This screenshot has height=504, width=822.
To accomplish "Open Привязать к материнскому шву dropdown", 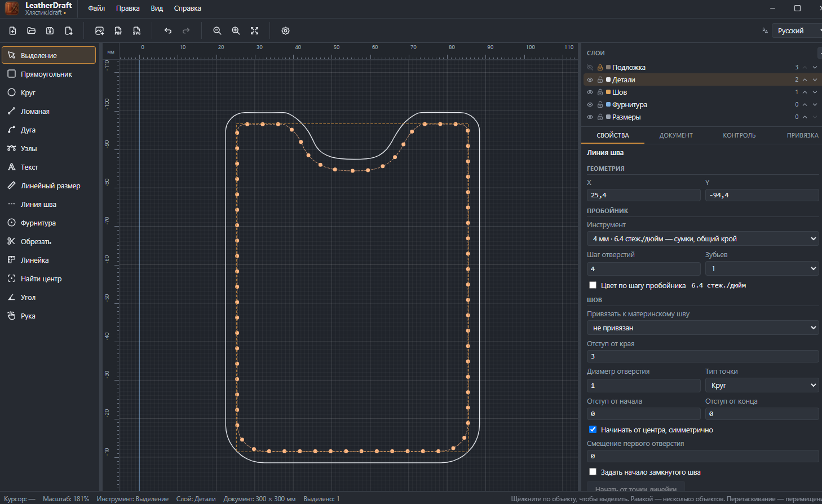I will tap(703, 328).
